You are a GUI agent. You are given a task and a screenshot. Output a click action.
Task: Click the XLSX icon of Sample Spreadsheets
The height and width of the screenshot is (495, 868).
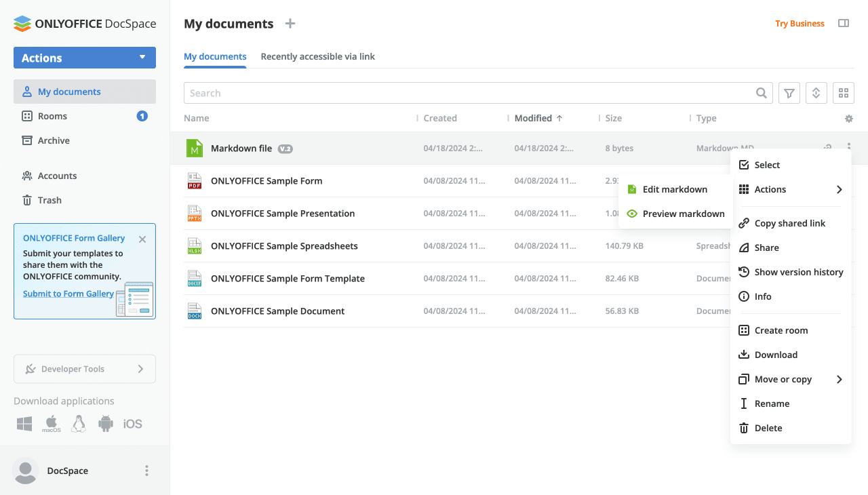195,246
